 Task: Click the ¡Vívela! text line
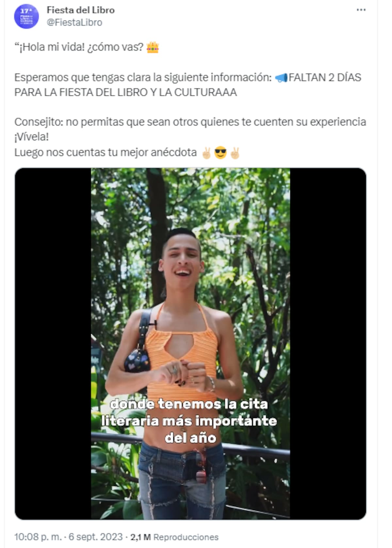(x=31, y=137)
